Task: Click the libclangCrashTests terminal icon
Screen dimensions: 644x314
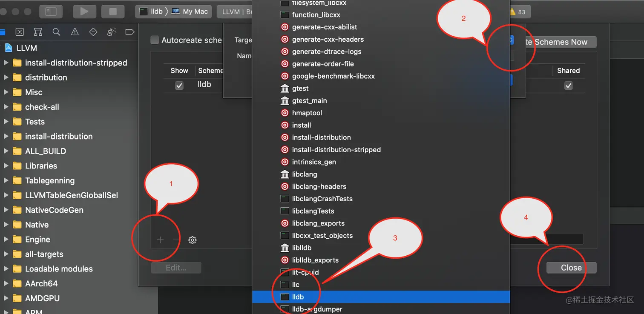Action: coord(285,199)
